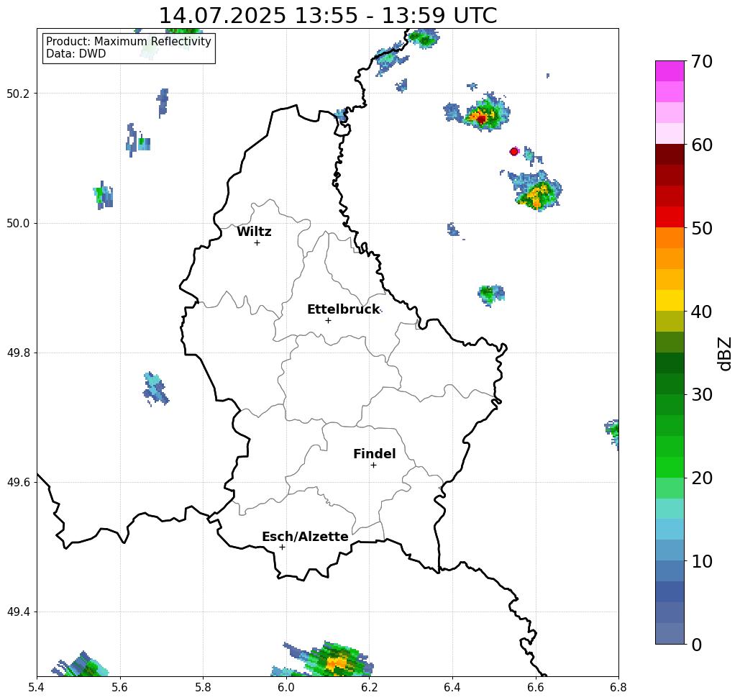Image resolution: width=740 pixels, height=700 pixels.
Task: Select the Ettelbruck station label
Action: pos(344,309)
